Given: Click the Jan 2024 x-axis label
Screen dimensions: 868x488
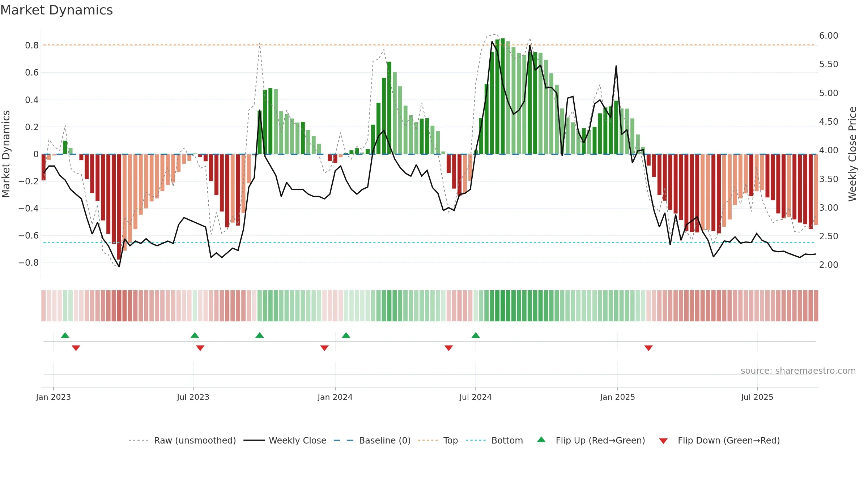Looking at the screenshot, I should coord(335,397).
